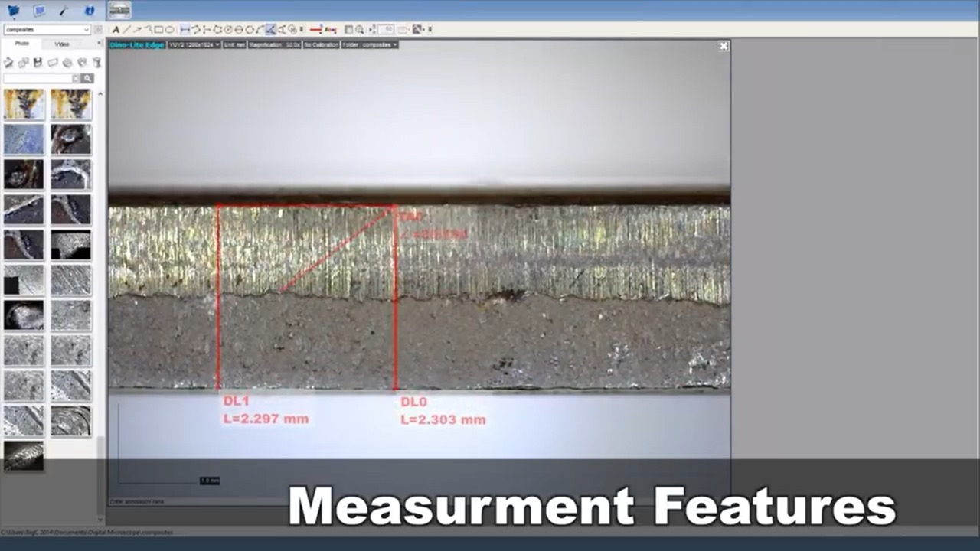Select the straight line drawing tool
The height and width of the screenshot is (551, 980).
(x=126, y=30)
